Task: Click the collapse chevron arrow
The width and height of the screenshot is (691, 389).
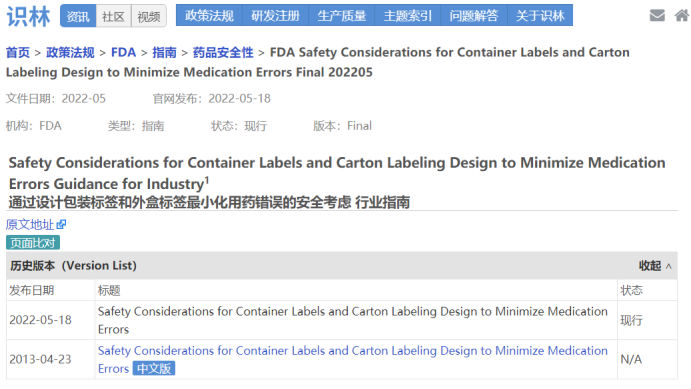Action: coord(669,266)
